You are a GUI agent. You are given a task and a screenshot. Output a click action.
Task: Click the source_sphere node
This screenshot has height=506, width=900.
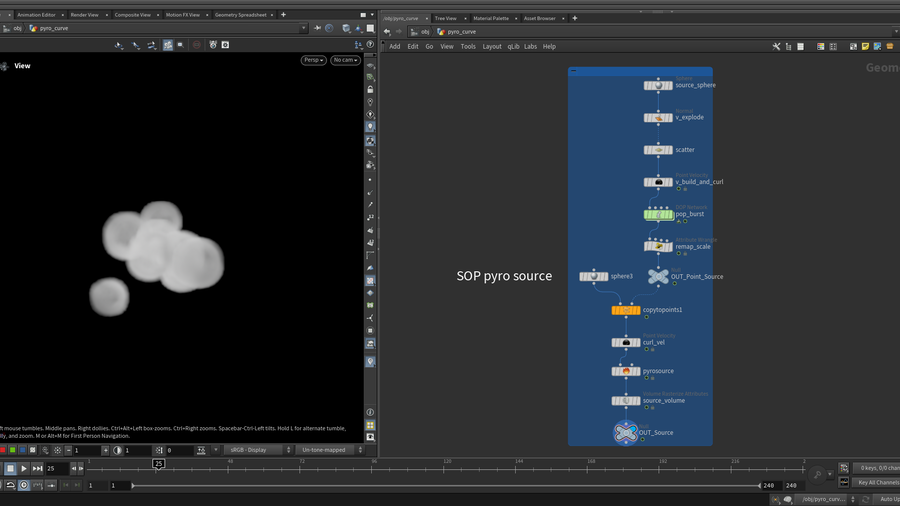pyautogui.click(x=658, y=85)
